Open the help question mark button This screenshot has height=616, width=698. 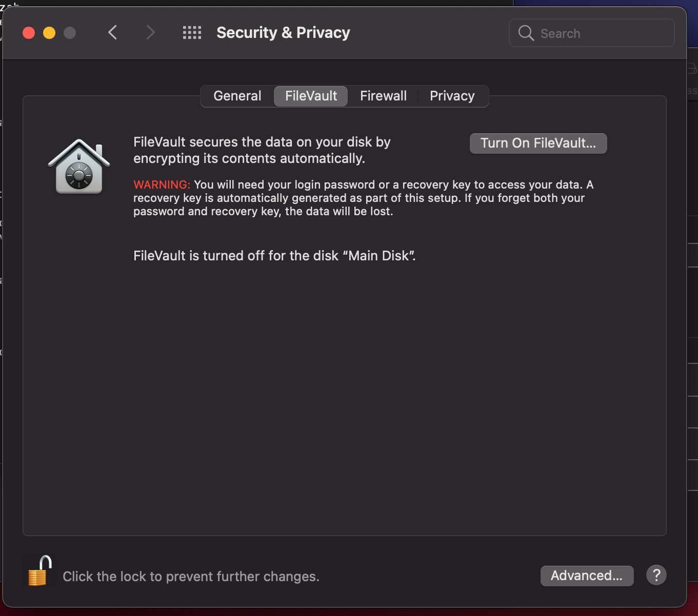[x=656, y=575]
